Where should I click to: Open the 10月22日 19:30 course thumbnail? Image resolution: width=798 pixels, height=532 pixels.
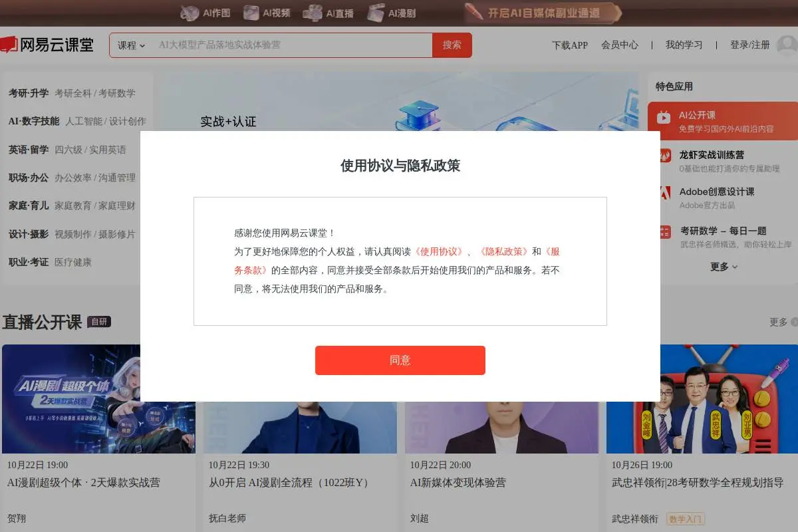pyautogui.click(x=300, y=428)
